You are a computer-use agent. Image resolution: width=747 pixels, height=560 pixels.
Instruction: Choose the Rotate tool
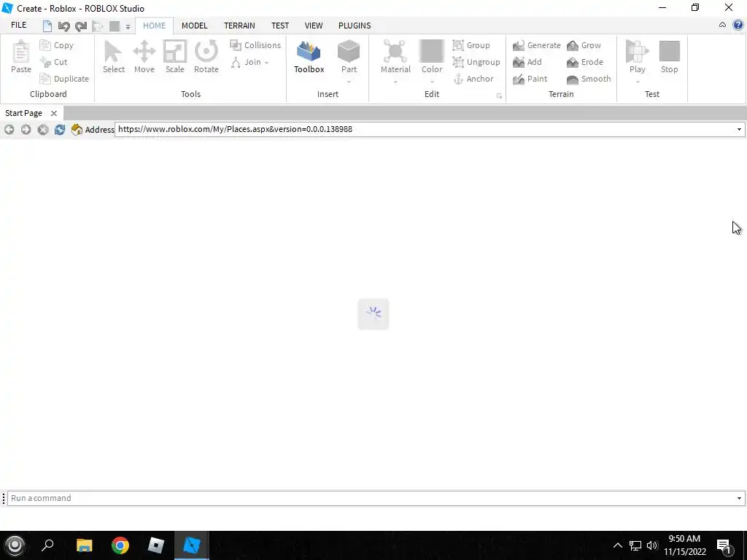click(206, 57)
